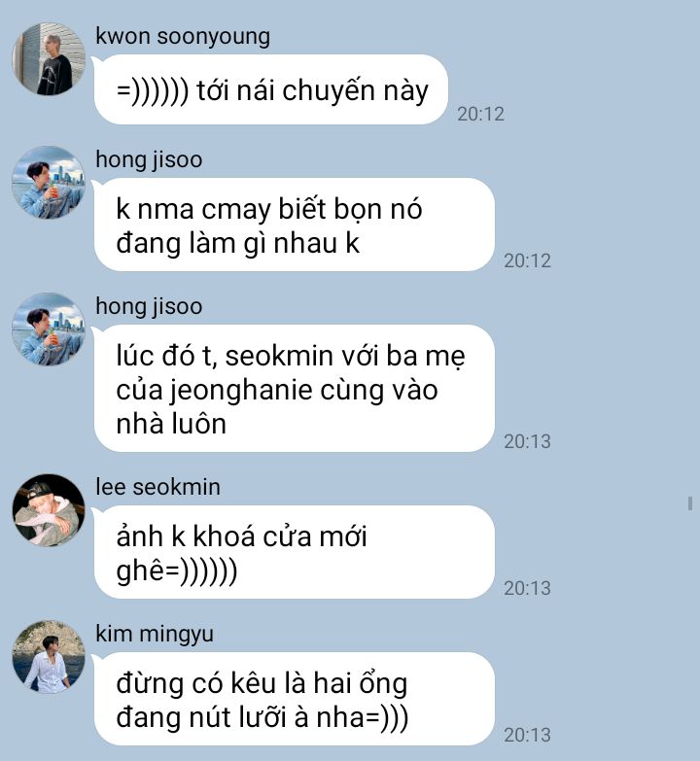Click the 20:12 timestamp beside soonyoung's message
The image size is (700, 761).
click(x=480, y=114)
